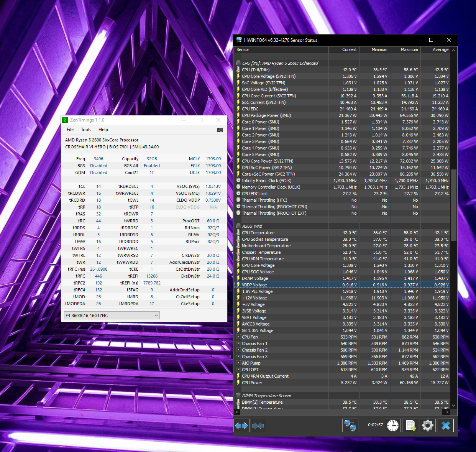Click lightning icon beside CPU VRM Output Current
Viewport: 476px width, 452px height.
238,376
